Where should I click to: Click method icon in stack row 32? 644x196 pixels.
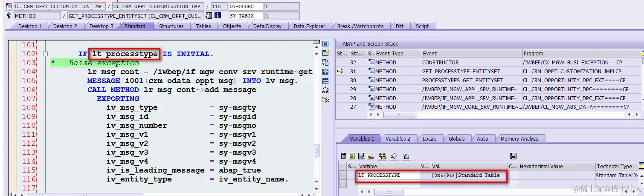tap(371, 62)
